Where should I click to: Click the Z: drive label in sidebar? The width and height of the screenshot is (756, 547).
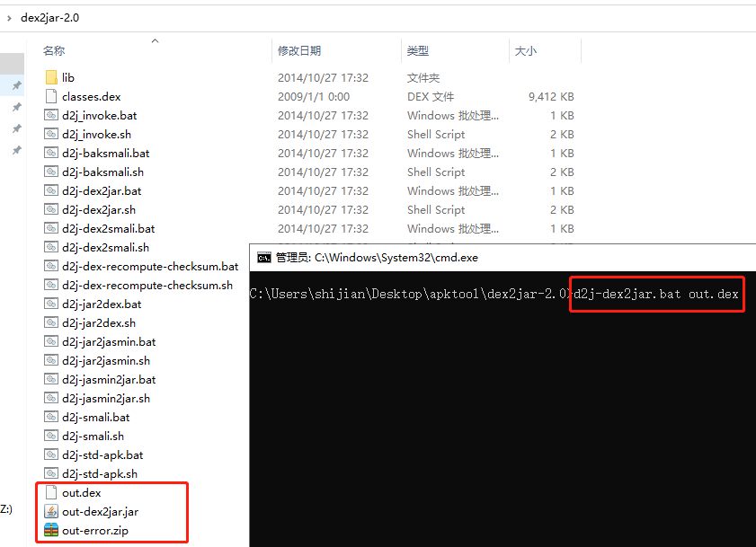pos(7,508)
